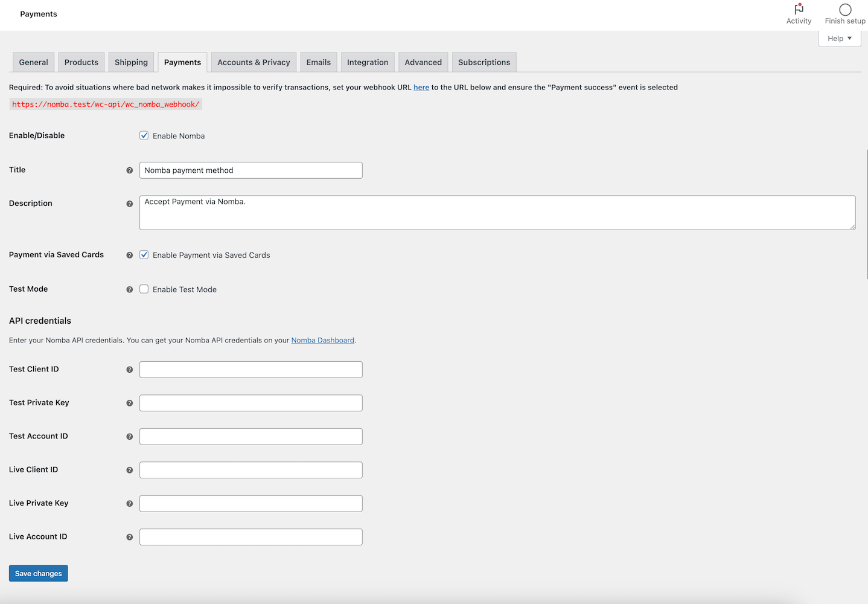
Task: Click help icon next to Title
Action: tap(129, 170)
